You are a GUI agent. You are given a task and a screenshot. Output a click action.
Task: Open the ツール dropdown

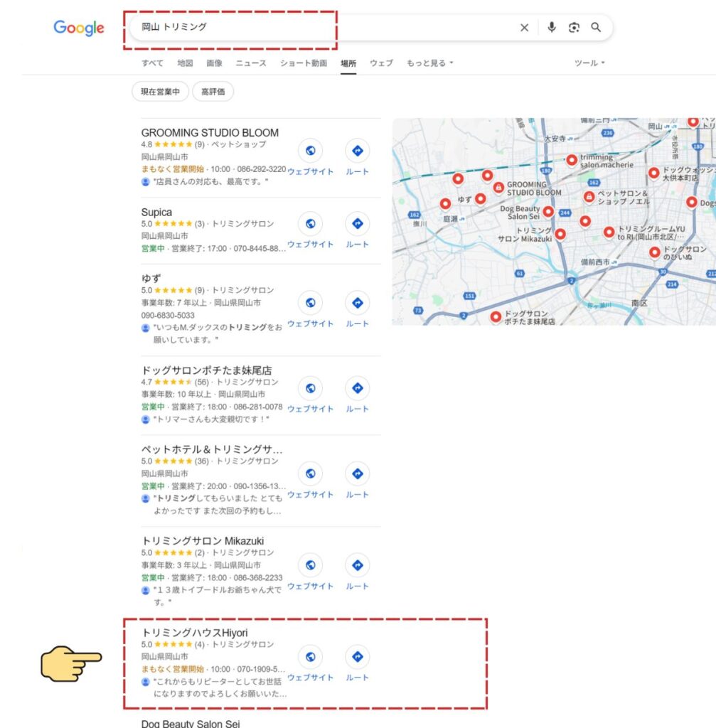tap(589, 63)
